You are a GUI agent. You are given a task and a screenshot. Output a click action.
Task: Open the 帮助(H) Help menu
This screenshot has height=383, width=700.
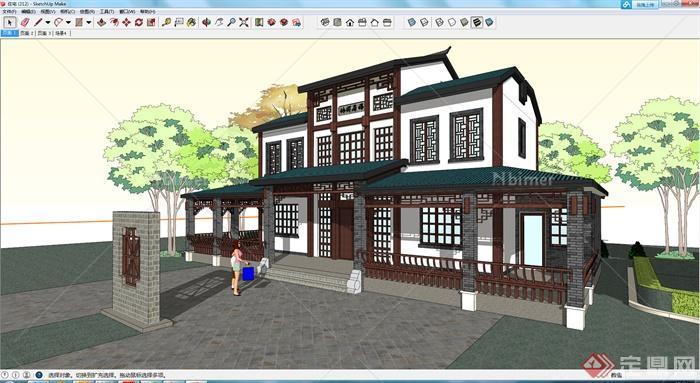[147, 12]
